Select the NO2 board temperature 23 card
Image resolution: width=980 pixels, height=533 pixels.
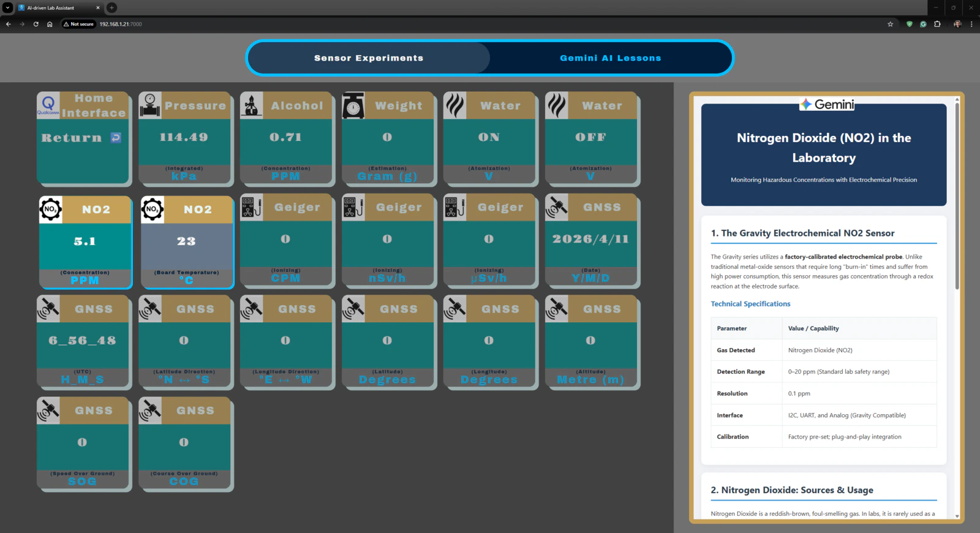(187, 242)
